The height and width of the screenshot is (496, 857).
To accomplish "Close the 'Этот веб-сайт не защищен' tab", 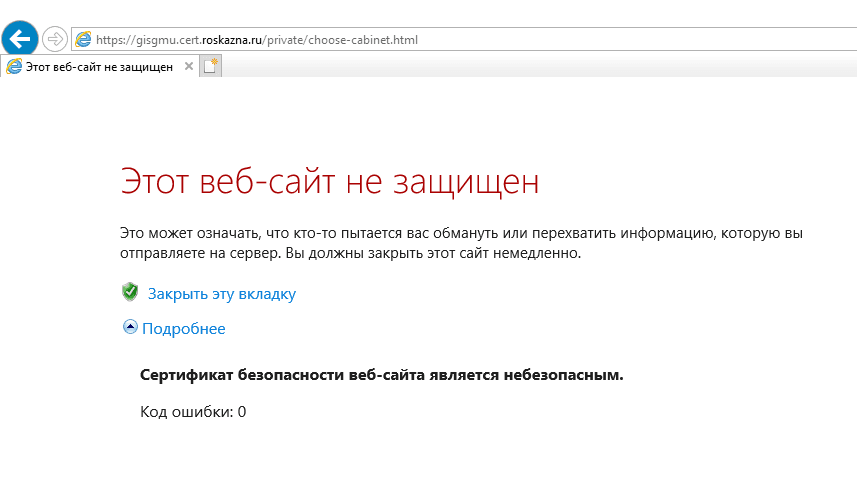I will (x=186, y=66).
